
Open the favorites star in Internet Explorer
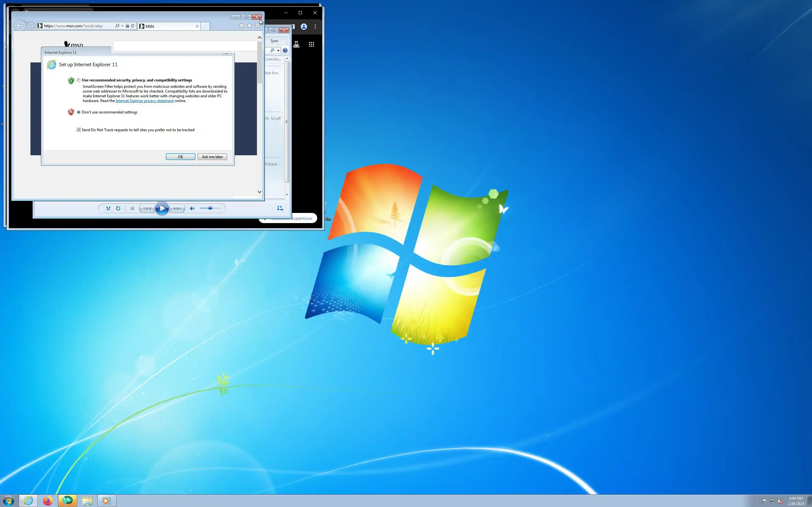[249, 26]
